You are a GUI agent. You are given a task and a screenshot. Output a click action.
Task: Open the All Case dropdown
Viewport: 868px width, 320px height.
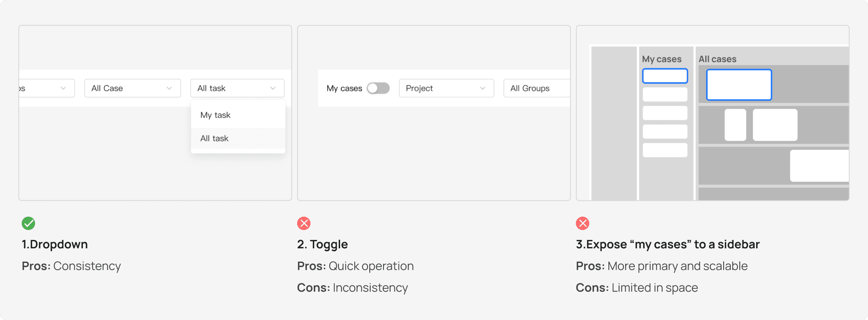coord(133,88)
